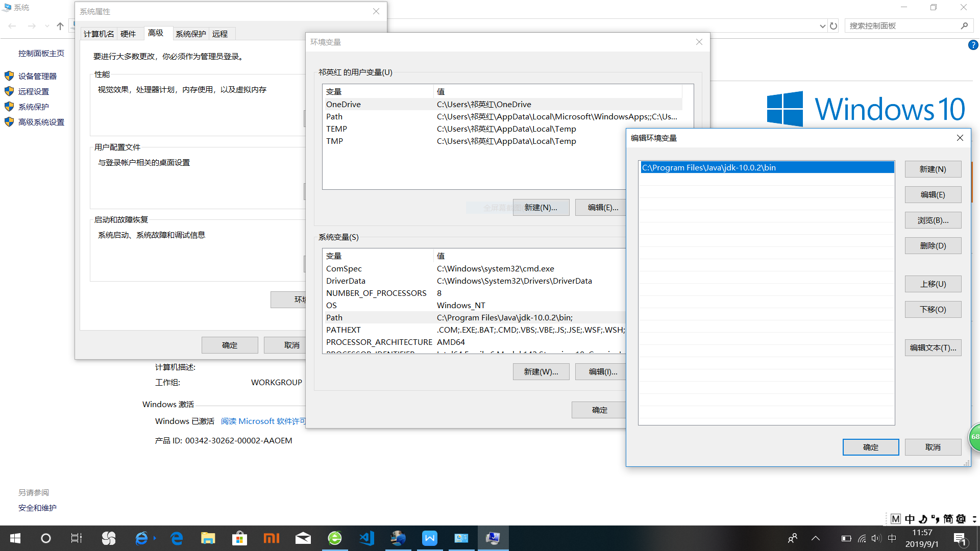Open the Mail app taskbar icon
980x551 pixels.
tap(303, 538)
